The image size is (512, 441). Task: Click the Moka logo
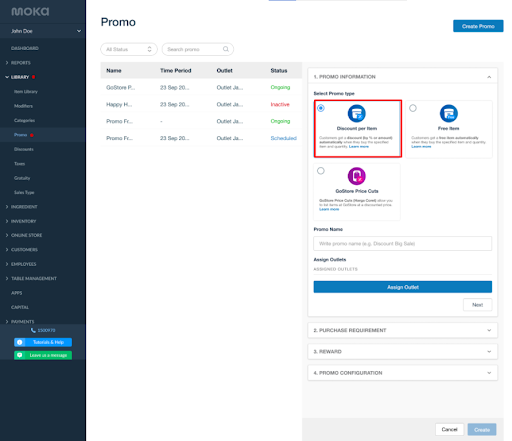click(30, 12)
